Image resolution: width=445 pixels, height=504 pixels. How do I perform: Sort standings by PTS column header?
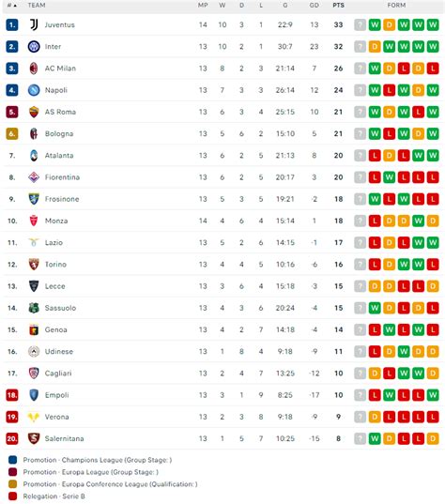[x=338, y=6]
